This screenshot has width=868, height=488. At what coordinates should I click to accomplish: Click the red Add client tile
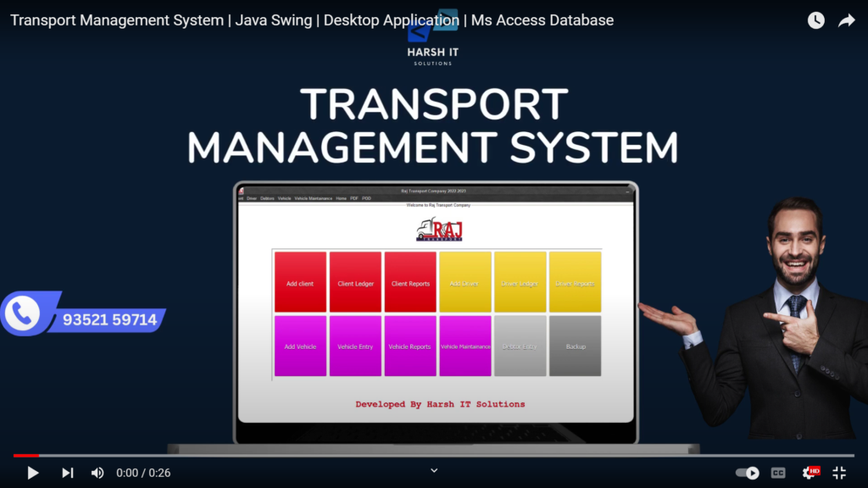pyautogui.click(x=300, y=283)
